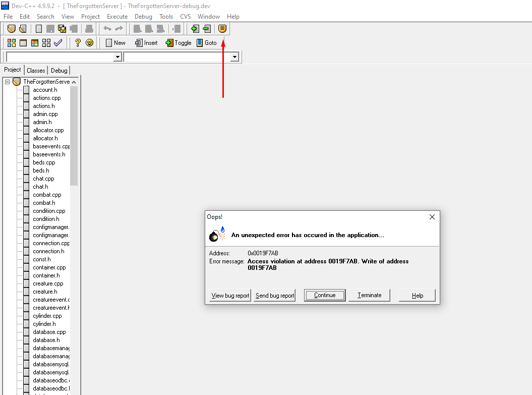Open the Debug menu
This screenshot has width=532, height=395.
point(143,17)
